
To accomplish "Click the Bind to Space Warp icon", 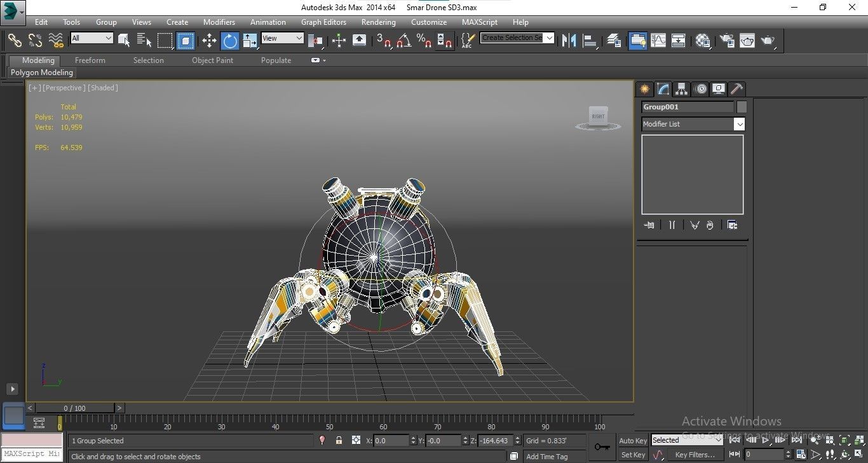I will coord(57,40).
